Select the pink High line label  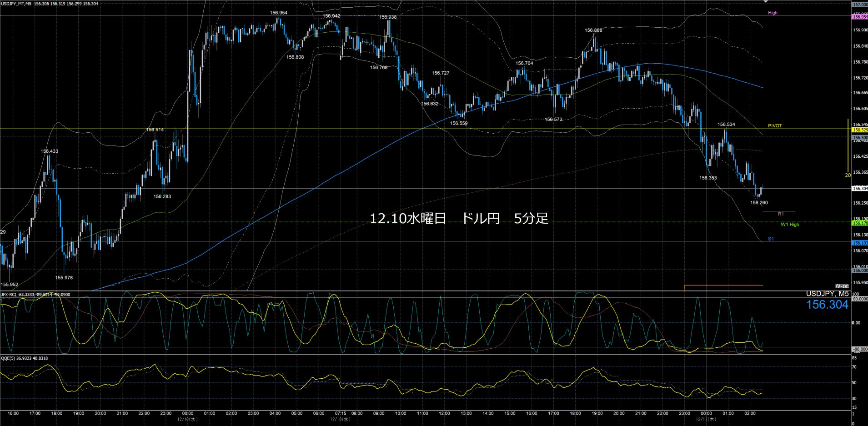tap(773, 13)
